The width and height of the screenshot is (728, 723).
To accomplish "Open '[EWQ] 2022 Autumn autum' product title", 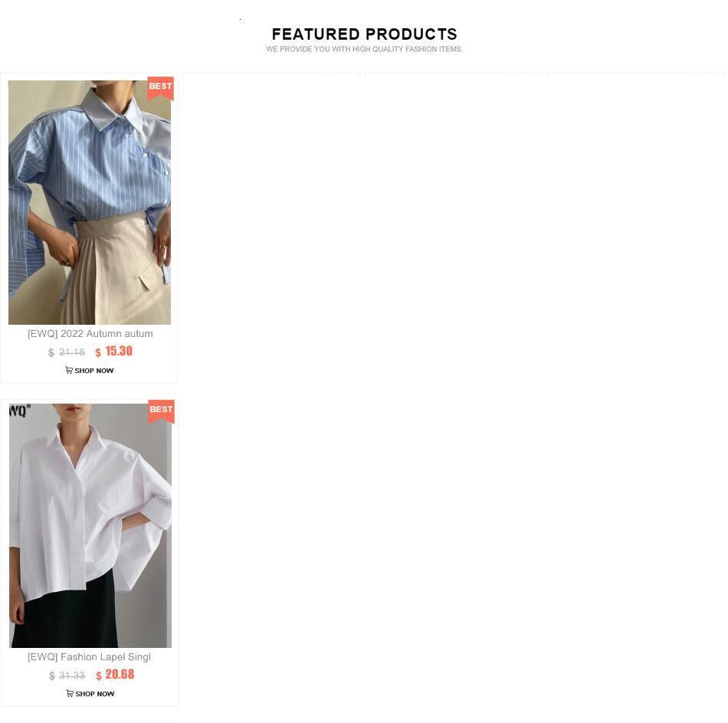I will coord(90,334).
